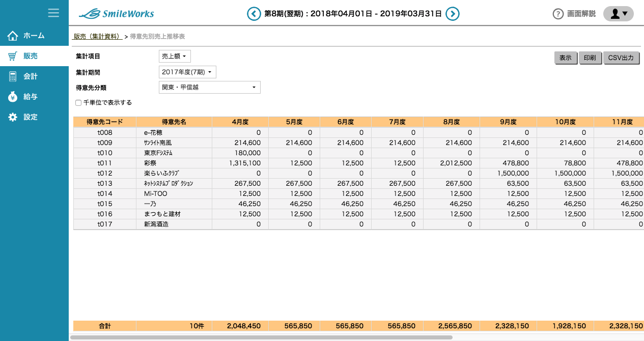Click the Mi-TOO customer name
644x341 pixels.
[x=155, y=193]
